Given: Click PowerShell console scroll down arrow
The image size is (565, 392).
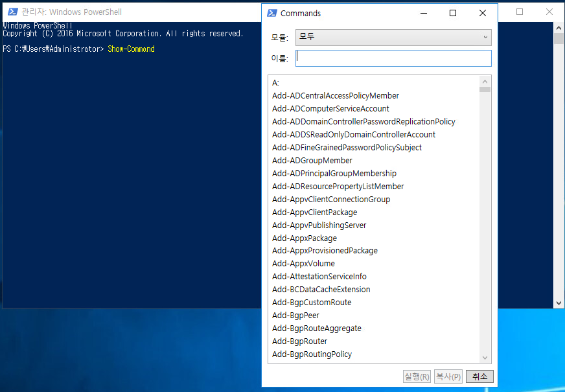Looking at the screenshot, I should pos(559,303).
